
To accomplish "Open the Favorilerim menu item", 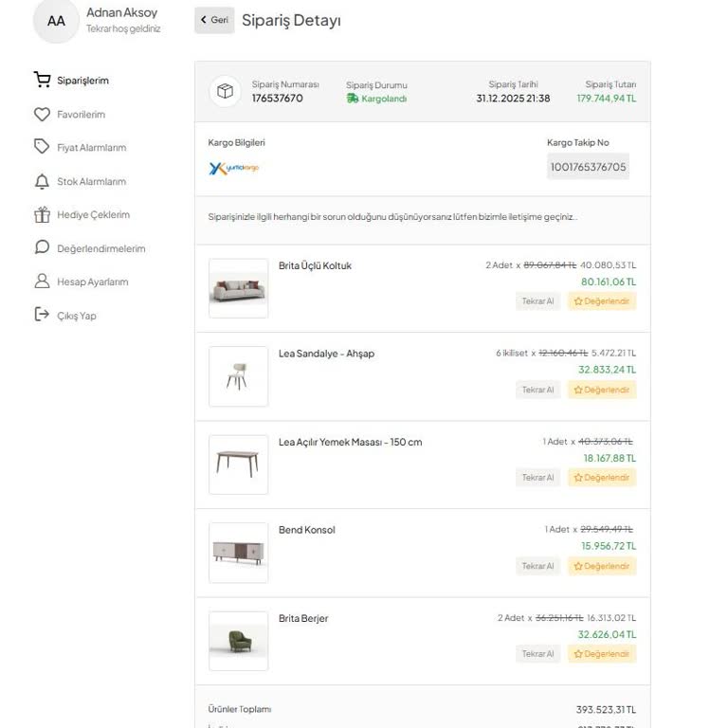I will click(82, 114).
